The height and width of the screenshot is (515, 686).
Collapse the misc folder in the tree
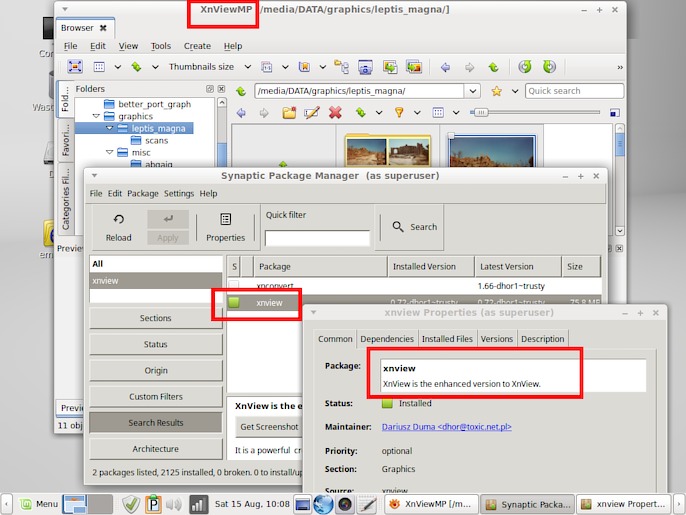click(109, 152)
